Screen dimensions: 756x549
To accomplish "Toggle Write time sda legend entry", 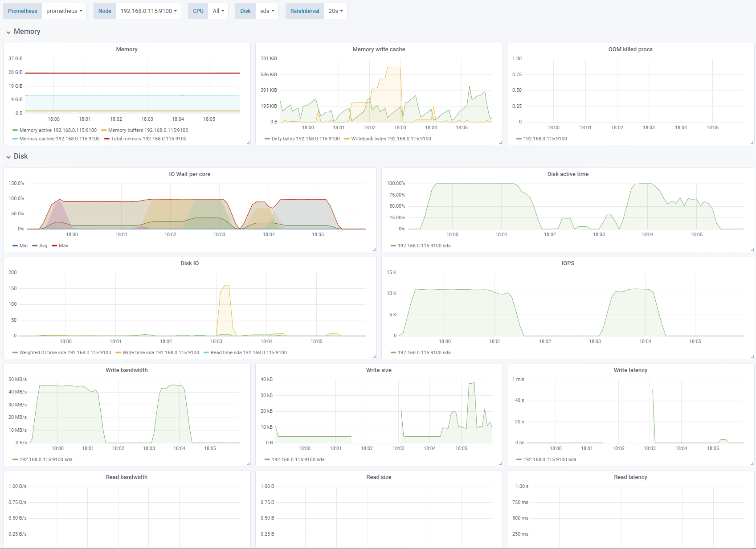I will click(161, 352).
